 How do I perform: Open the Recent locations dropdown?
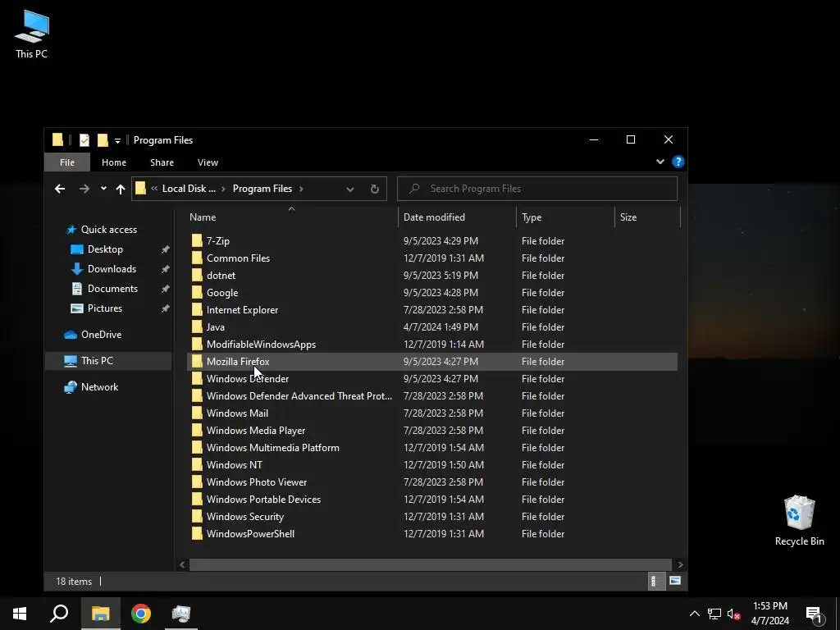[103, 189]
